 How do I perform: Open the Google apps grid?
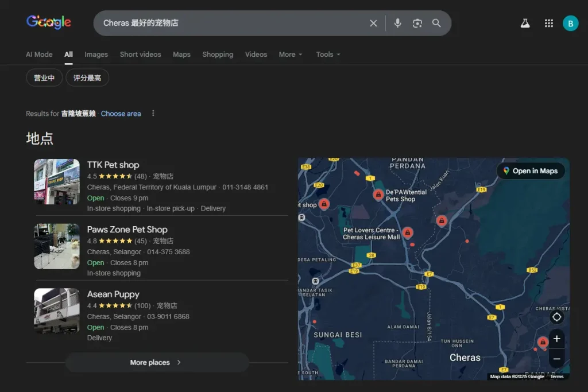[x=549, y=23]
